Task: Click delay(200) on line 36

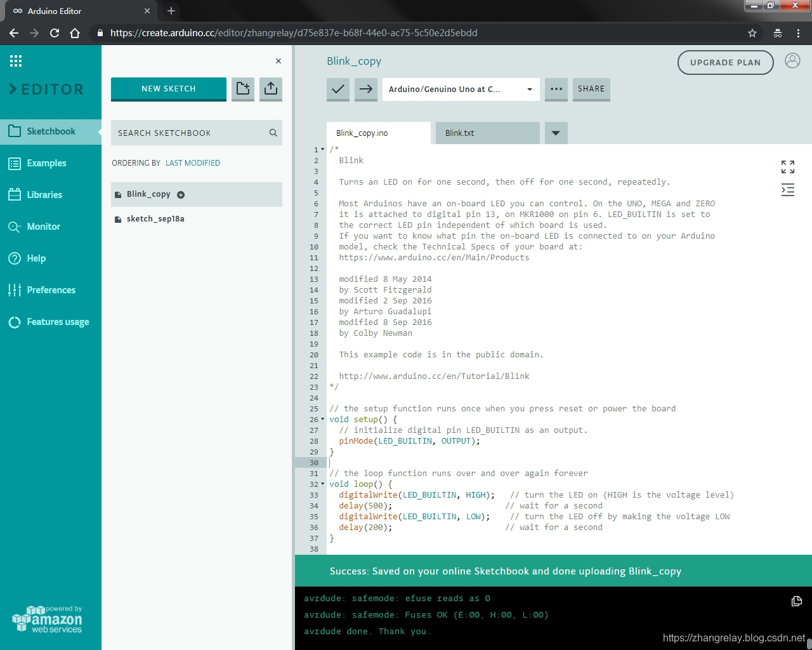Action: 365,527
